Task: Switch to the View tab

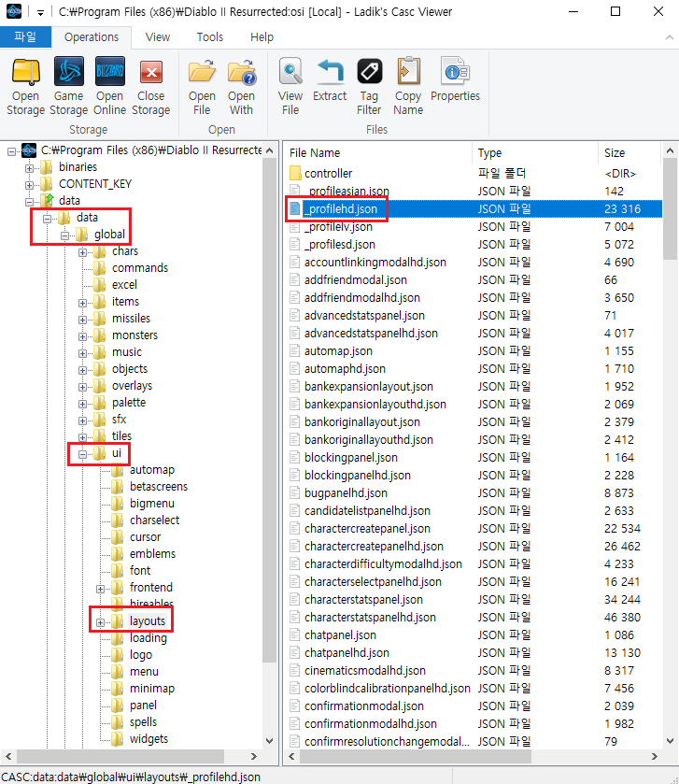Action: 158,37
